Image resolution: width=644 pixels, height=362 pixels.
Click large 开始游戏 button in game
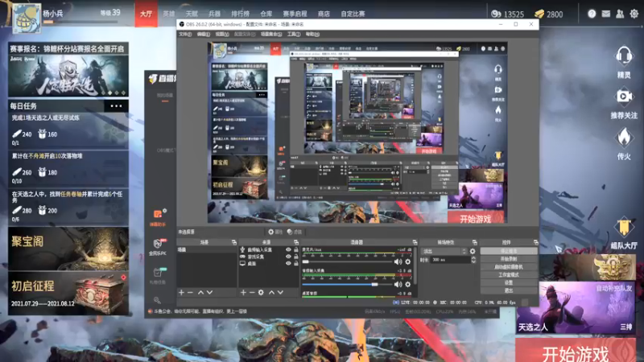point(576,351)
